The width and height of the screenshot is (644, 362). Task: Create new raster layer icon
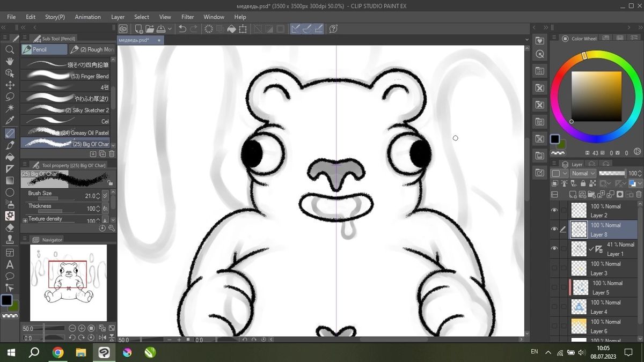tap(574, 194)
